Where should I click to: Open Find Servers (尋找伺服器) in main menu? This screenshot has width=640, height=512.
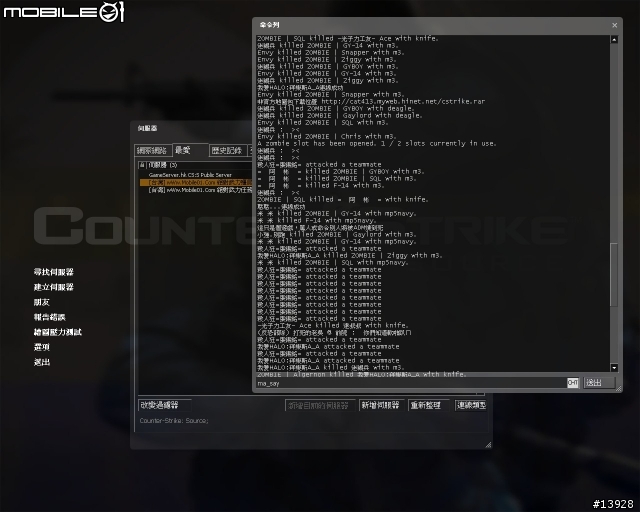coord(53,272)
